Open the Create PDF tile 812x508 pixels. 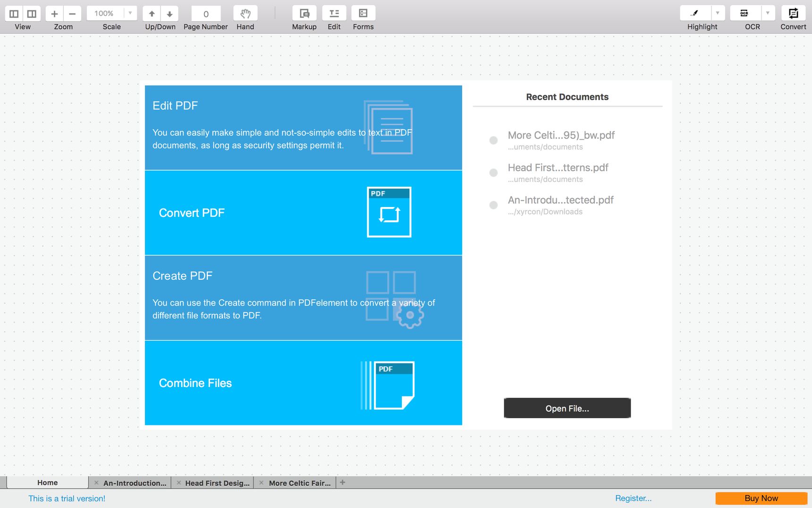coord(304,298)
